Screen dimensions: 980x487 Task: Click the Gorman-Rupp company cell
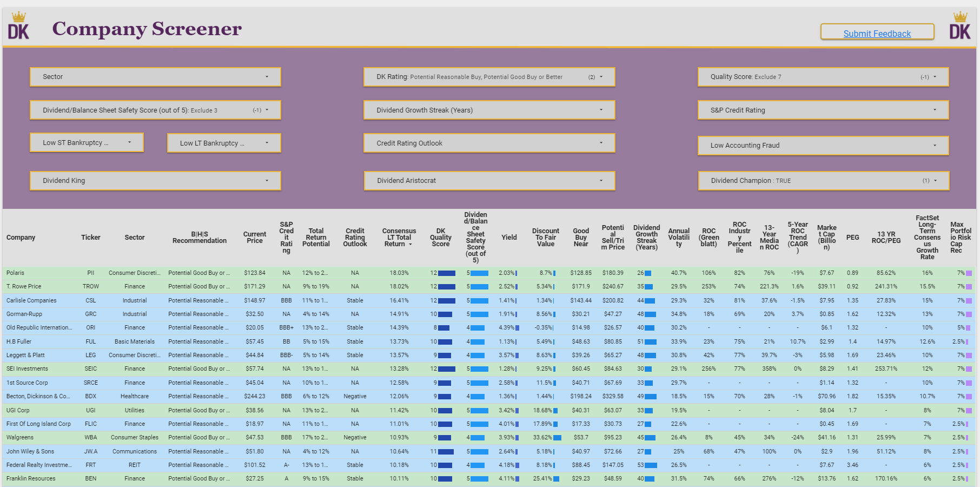(24, 314)
